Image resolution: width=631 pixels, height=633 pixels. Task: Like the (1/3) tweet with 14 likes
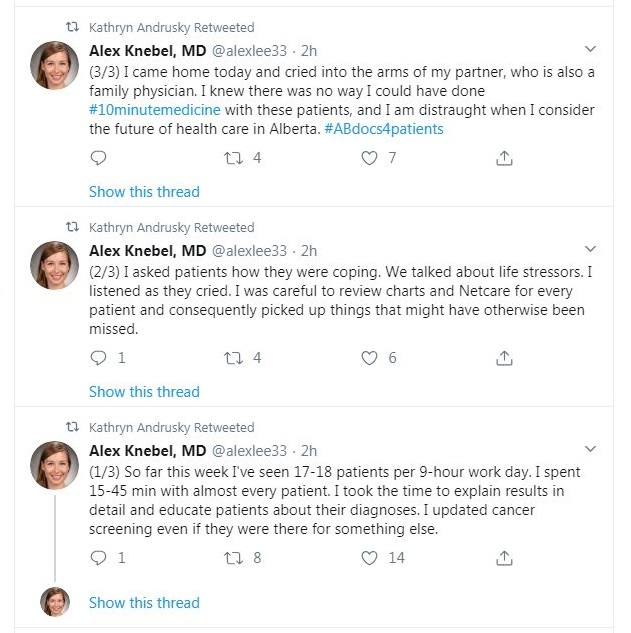click(369, 558)
